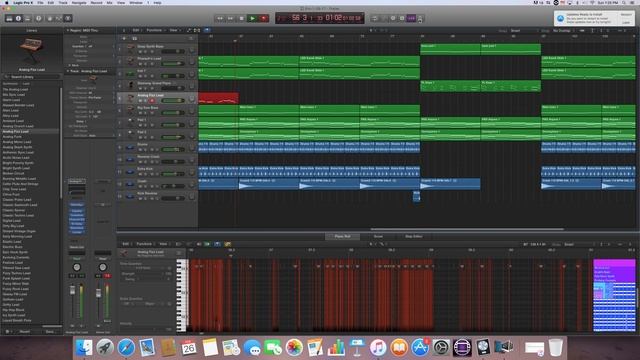
Task: Click the channel strip pan knob for Analog Fizz Lead
Action: click(x=76, y=267)
